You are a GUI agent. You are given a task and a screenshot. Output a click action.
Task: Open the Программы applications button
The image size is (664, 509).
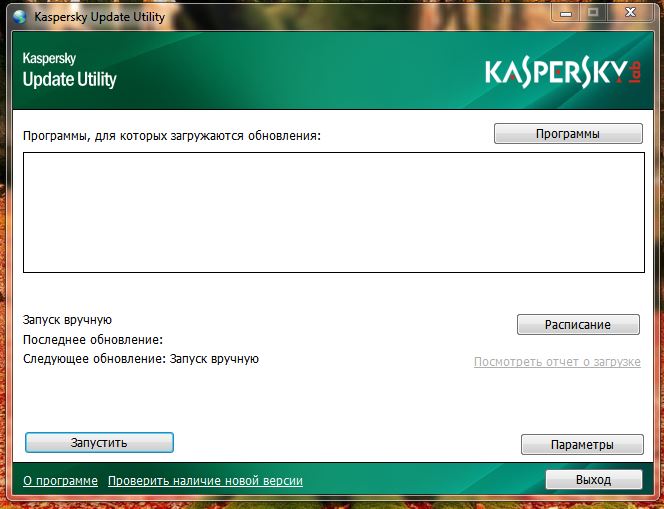[x=568, y=134]
